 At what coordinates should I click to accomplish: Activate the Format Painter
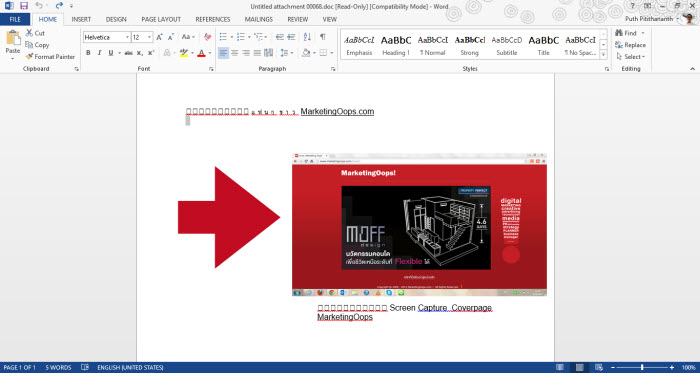tap(50, 57)
